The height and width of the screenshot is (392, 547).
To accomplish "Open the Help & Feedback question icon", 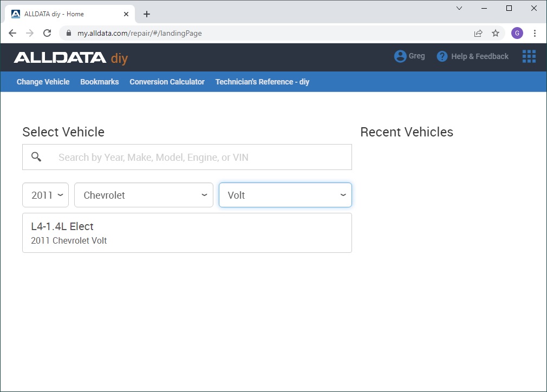I will tap(442, 56).
